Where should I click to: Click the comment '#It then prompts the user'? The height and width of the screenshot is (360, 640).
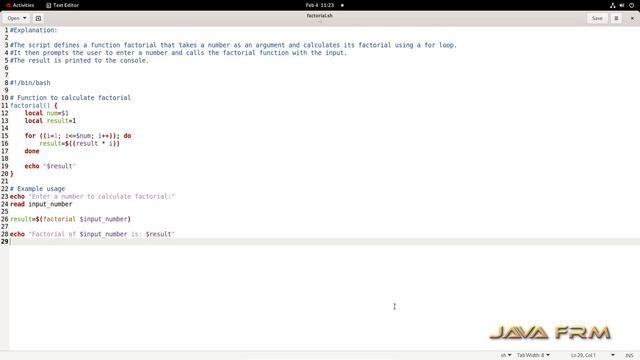178,53
